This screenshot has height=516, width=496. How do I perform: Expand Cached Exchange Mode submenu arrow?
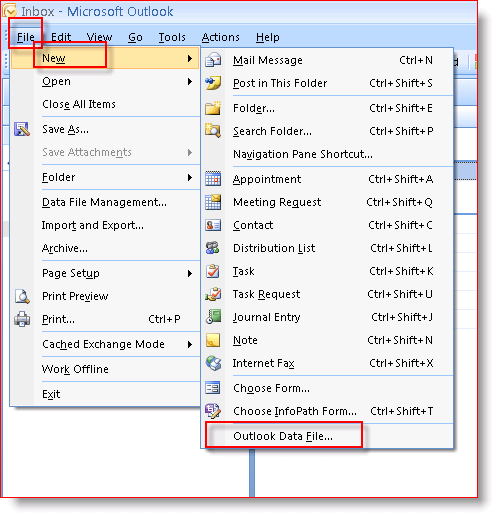(190, 344)
